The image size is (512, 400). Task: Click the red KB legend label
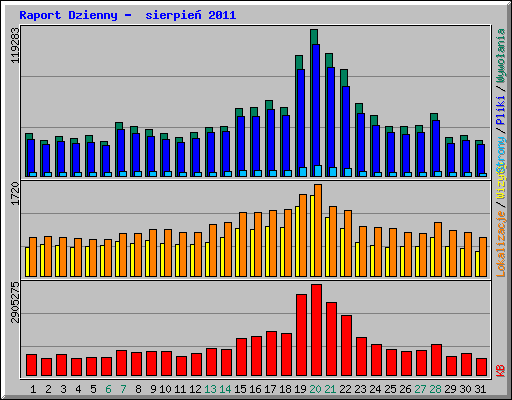point(501,371)
